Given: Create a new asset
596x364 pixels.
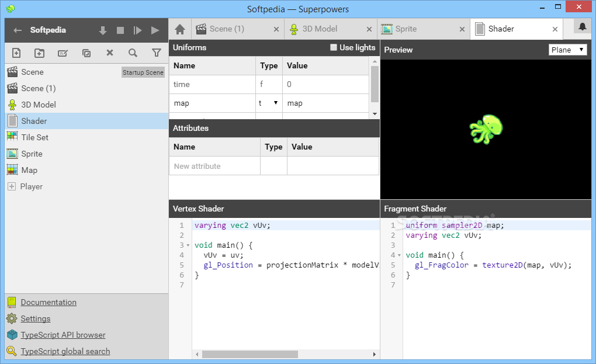Looking at the screenshot, I should click(x=16, y=53).
